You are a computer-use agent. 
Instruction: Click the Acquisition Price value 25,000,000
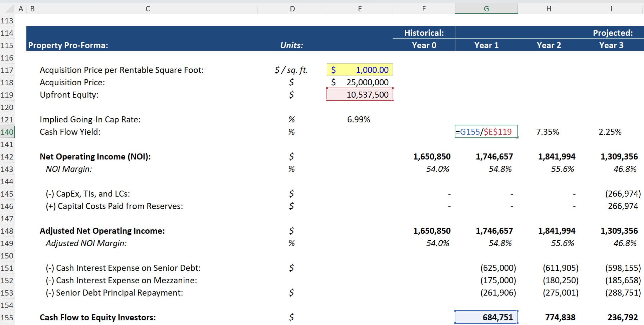367,82
